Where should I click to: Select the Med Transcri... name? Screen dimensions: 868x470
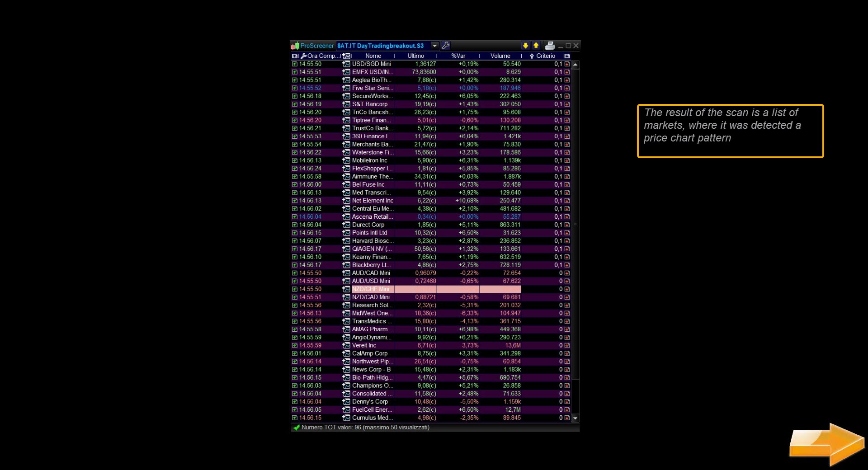point(372,193)
